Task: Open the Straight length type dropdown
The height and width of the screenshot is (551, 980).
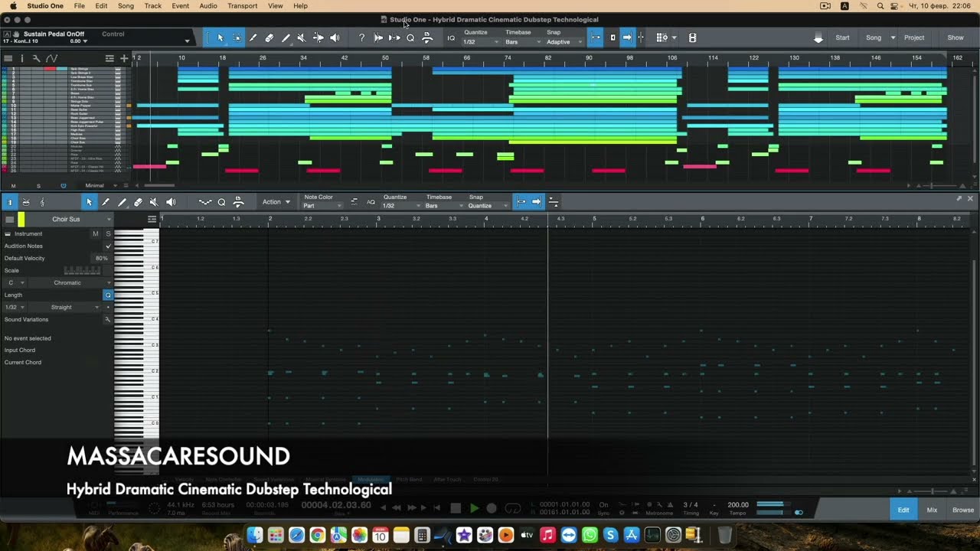Action: (66, 308)
